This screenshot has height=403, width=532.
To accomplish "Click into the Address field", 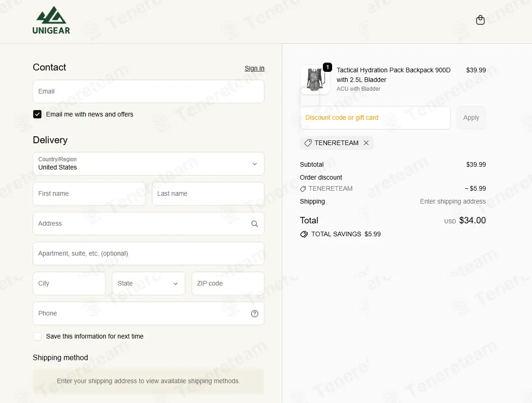I will point(148,223).
